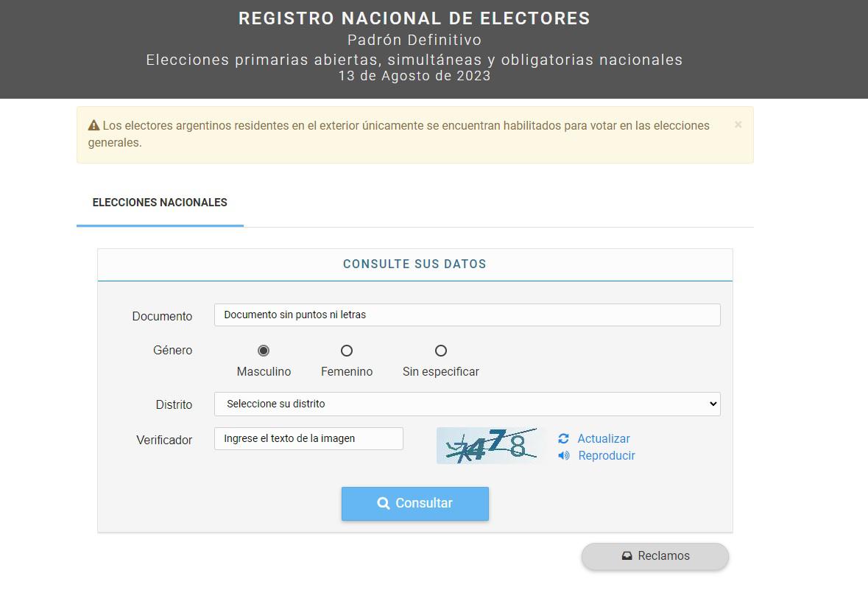The height and width of the screenshot is (593, 868).
Task: Click the Verificador captcha text field
Action: (308, 438)
